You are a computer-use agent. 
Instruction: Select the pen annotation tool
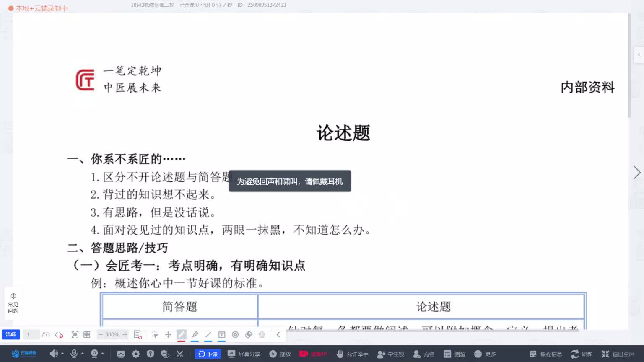(182, 334)
